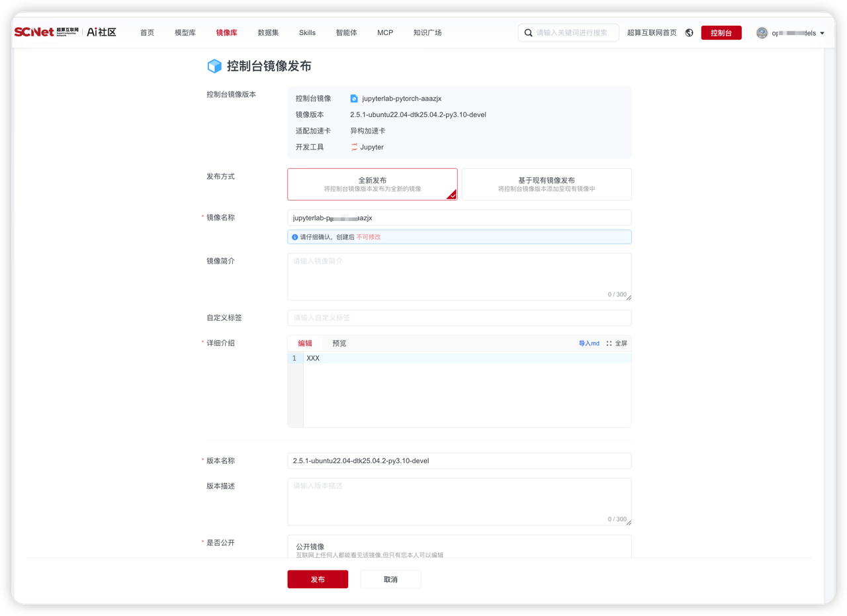This screenshot has height=616, width=847.
Task: Click the 自定义标签 input field
Action: pos(459,318)
